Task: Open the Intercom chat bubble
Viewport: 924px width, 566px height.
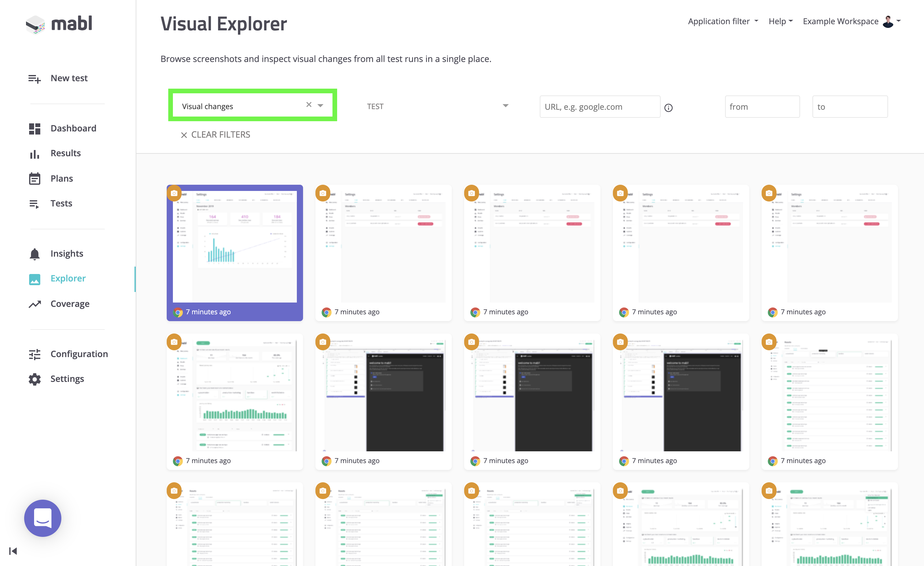Action: (x=42, y=518)
